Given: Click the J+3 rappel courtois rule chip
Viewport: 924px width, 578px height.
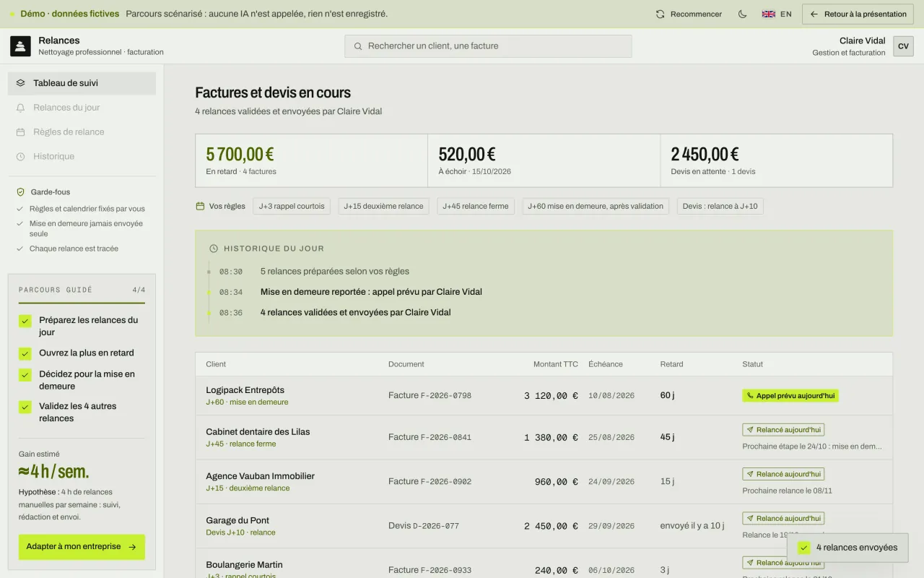Looking at the screenshot, I should pyautogui.click(x=292, y=206).
